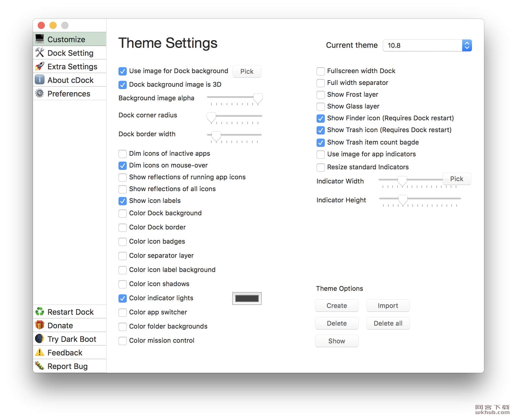Click the Dock border width slider
This screenshot has height=420, width=517.
(235, 137)
